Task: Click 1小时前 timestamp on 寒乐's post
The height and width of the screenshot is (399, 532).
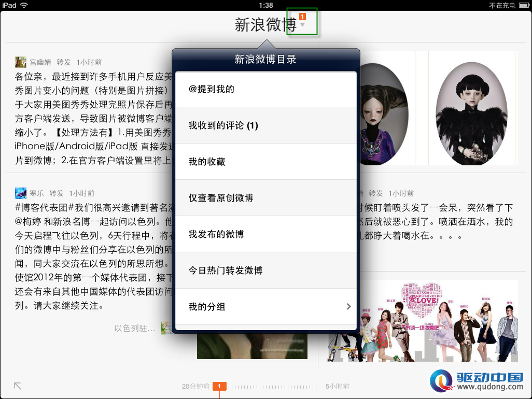Action: (x=82, y=193)
